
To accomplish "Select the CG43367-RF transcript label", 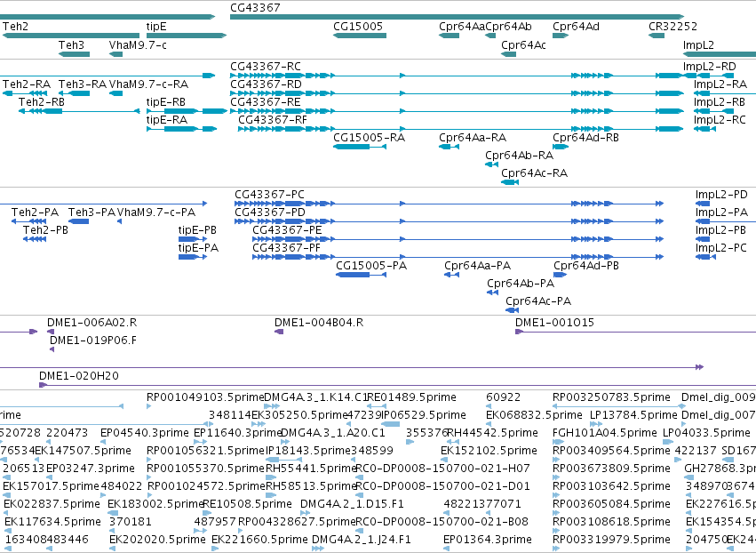I will [273, 120].
